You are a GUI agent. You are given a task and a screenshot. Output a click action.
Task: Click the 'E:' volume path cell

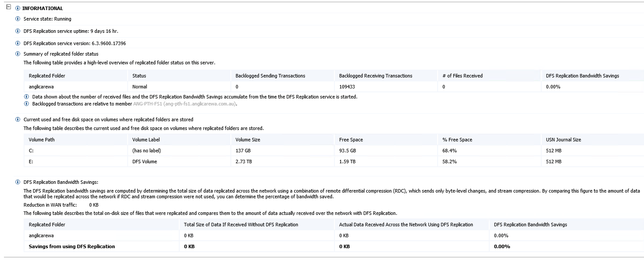pos(31,162)
